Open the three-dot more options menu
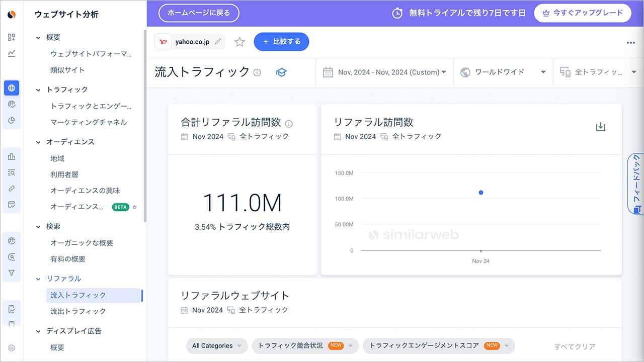This screenshot has height=362, width=644. [631, 43]
